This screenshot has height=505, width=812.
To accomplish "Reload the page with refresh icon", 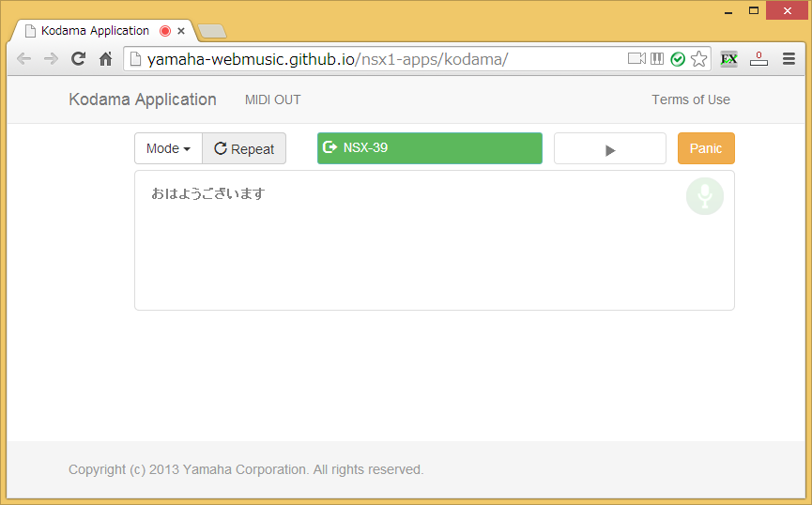I will tap(78, 58).
